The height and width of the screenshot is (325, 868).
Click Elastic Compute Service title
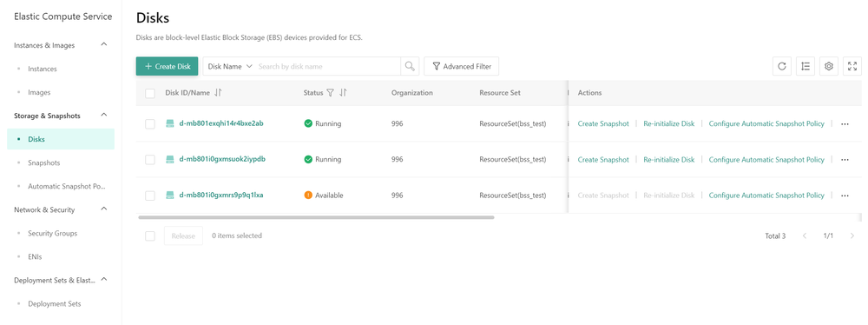63,17
